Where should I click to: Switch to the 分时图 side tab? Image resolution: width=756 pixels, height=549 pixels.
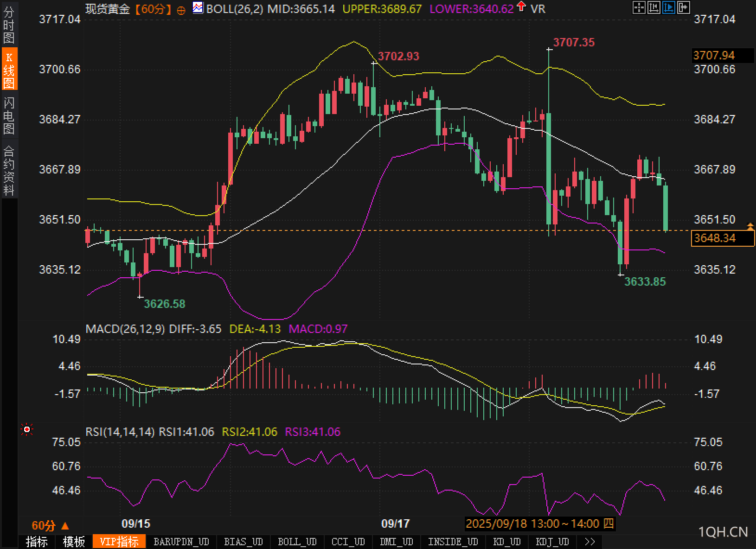9,26
